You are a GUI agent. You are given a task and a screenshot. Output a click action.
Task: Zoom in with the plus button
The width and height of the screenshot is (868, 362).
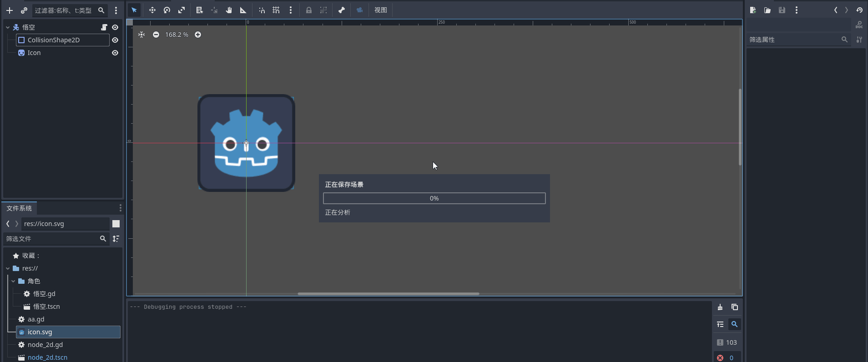pos(198,35)
